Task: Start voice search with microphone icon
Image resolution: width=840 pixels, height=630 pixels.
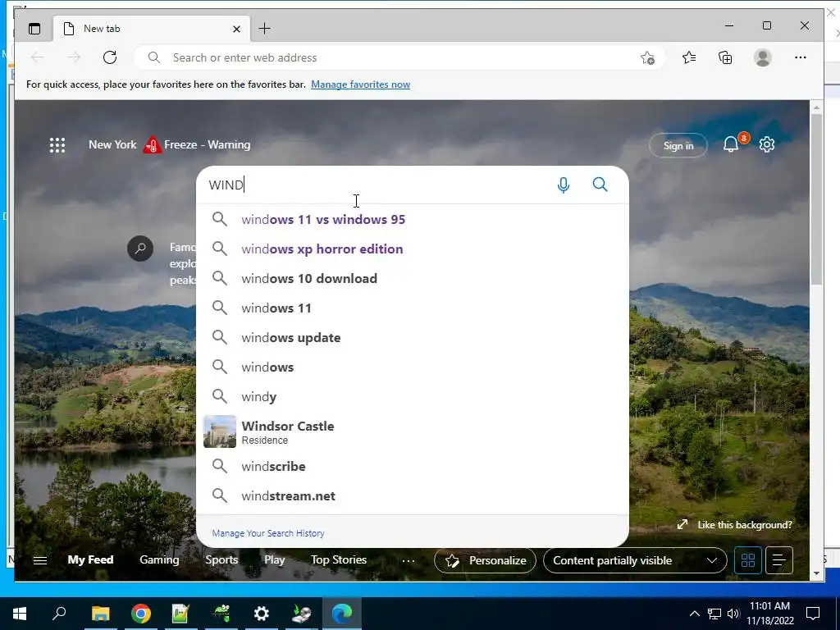Action: pyautogui.click(x=563, y=185)
